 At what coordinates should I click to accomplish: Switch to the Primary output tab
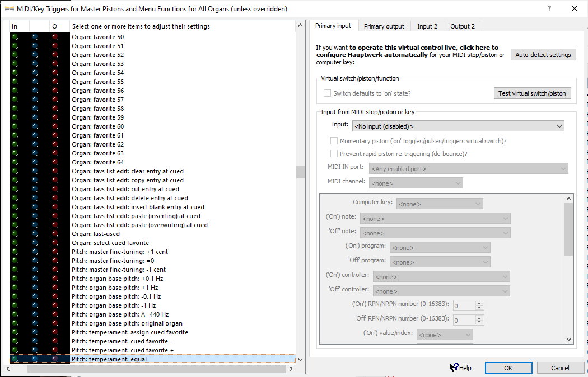(384, 26)
